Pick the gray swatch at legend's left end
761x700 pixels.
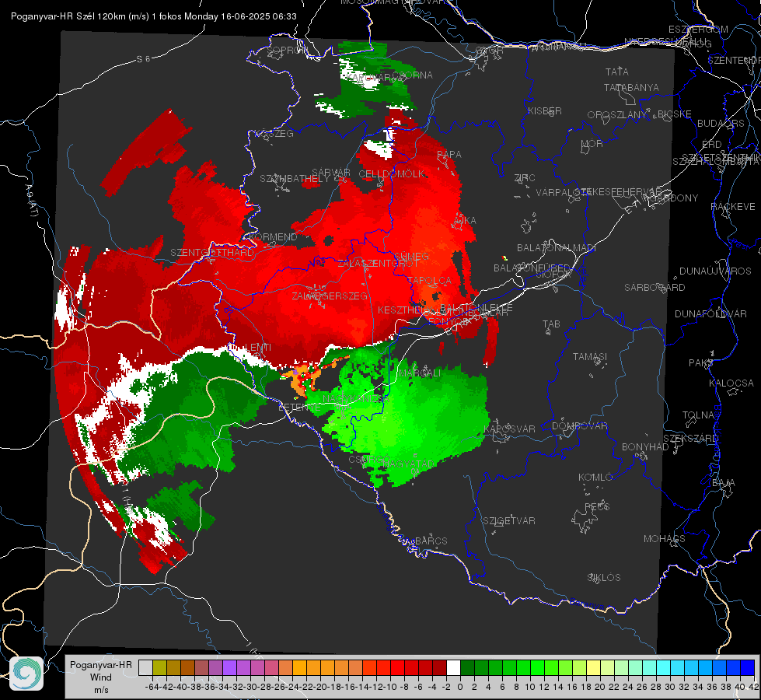(145, 668)
